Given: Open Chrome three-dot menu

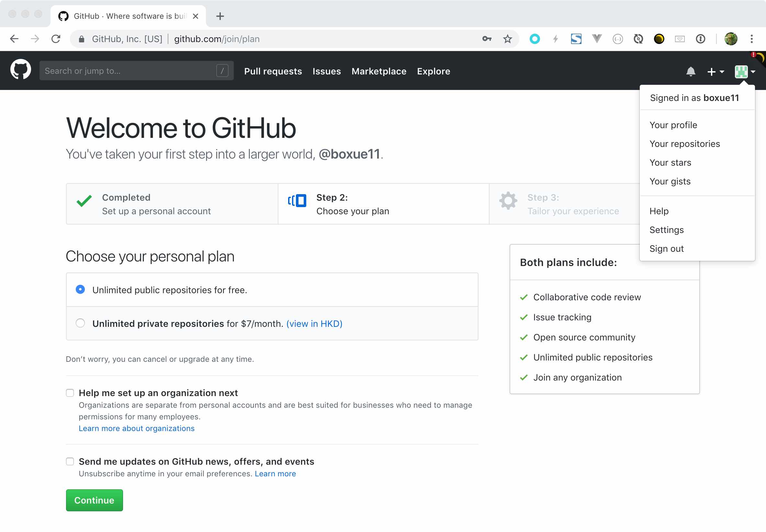Looking at the screenshot, I should pos(752,39).
